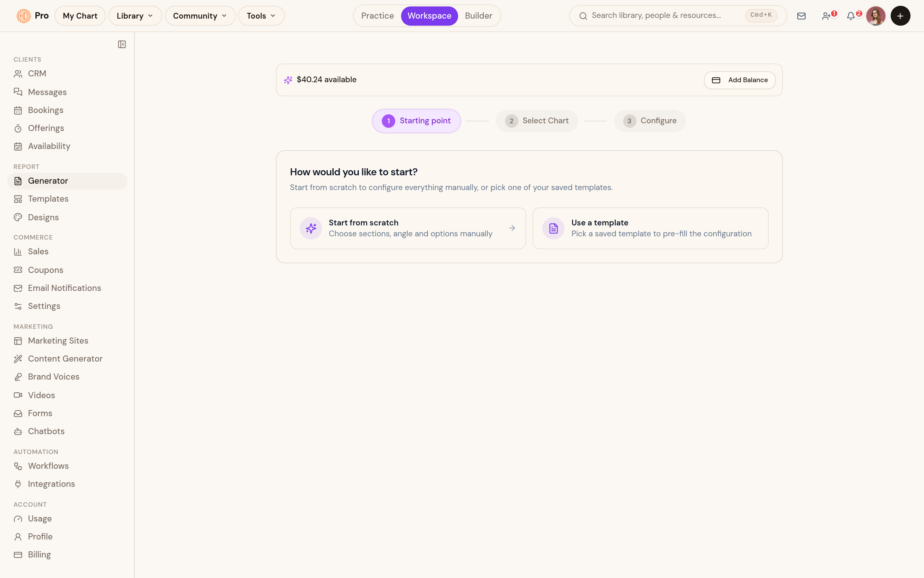Open Videos section
This screenshot has height=578, width=924.
tap(67, 395)
